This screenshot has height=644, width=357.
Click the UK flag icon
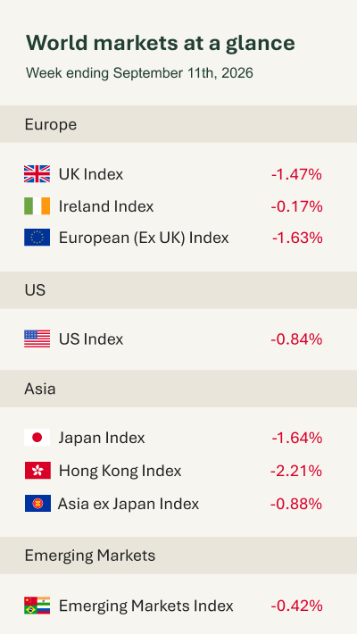point(37,174)
